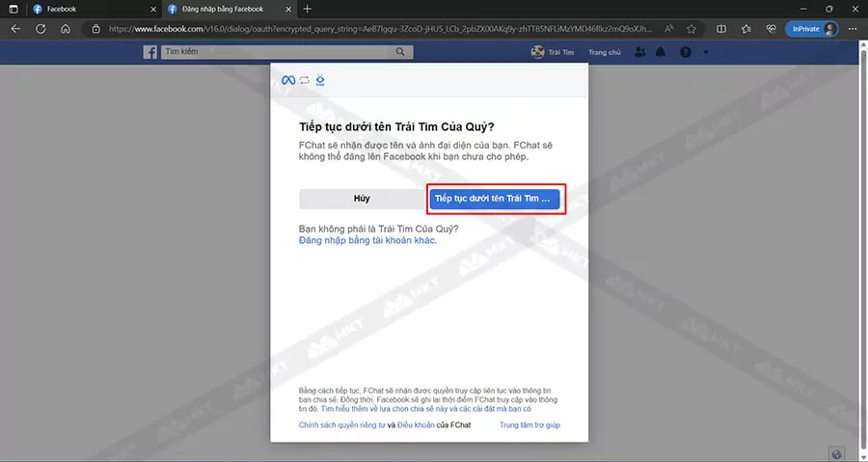Image resolution: width=868 pixels, height=462 pixels.
Task: Open Điều khoản link
Action: coord(416,425)
